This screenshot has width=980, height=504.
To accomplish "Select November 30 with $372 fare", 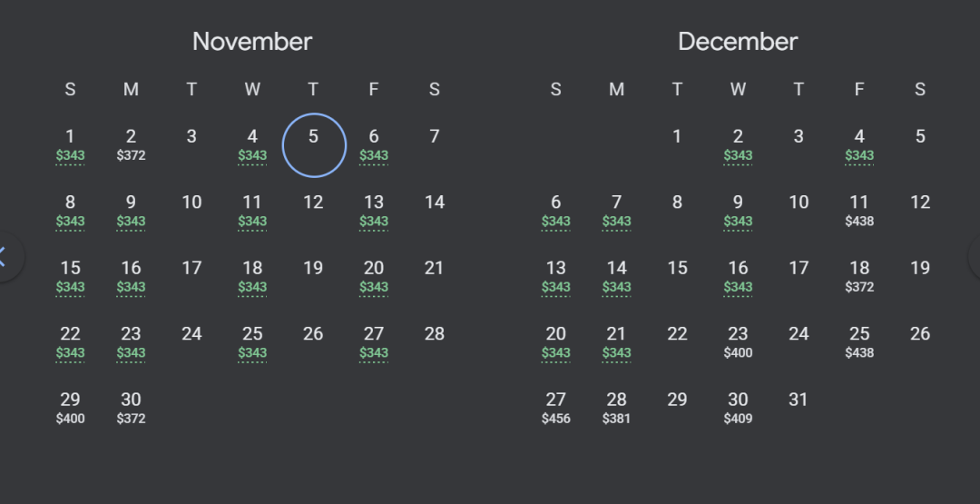I will coord(131,409).
